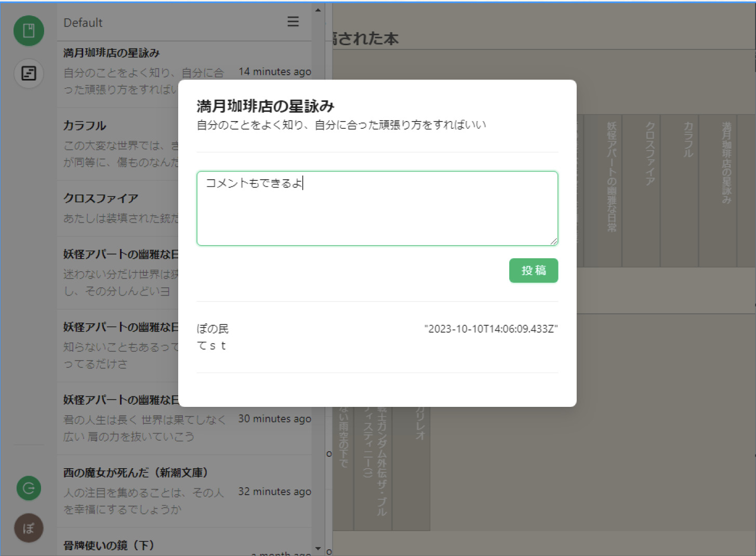Image resolution: width=756 pixels, height=556 pixels.
Task: Click the scroll-up arrow of the list
Action: click(318, 9)
